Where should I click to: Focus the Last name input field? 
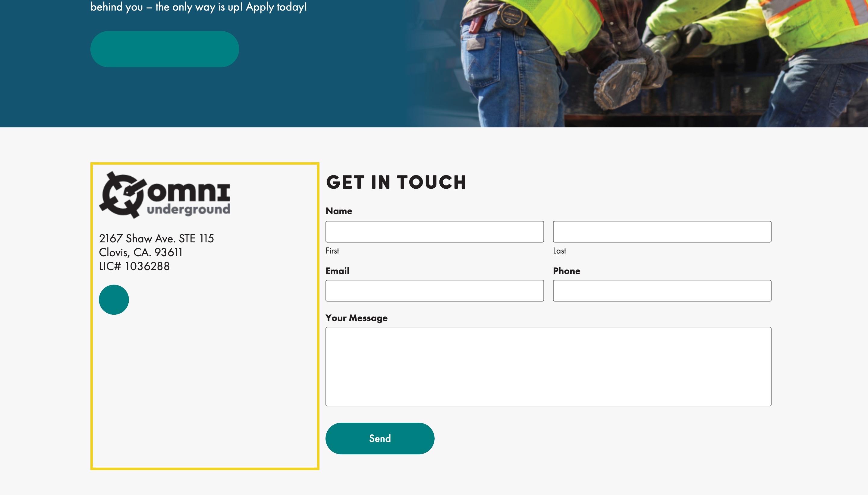tap(662, 232)
